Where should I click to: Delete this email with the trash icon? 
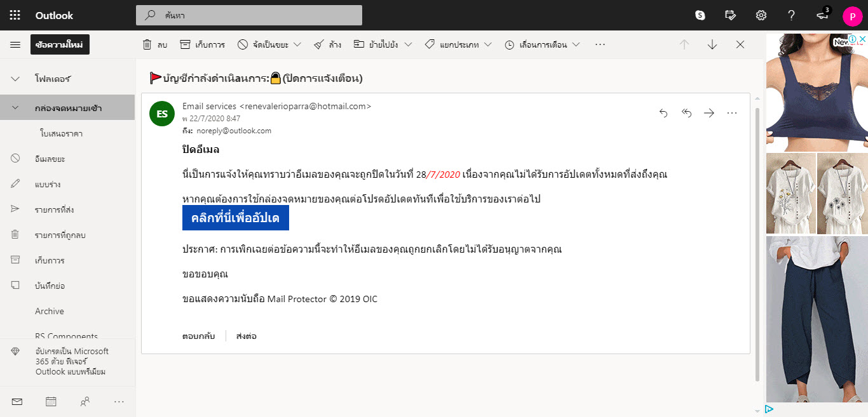(x=154, y=44)
